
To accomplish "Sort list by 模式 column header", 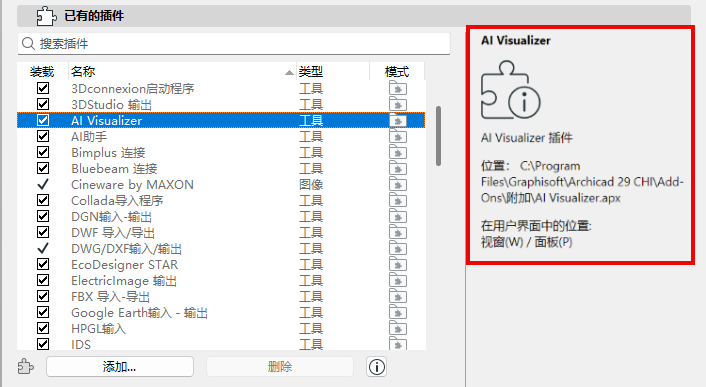I will coord(397,72).
